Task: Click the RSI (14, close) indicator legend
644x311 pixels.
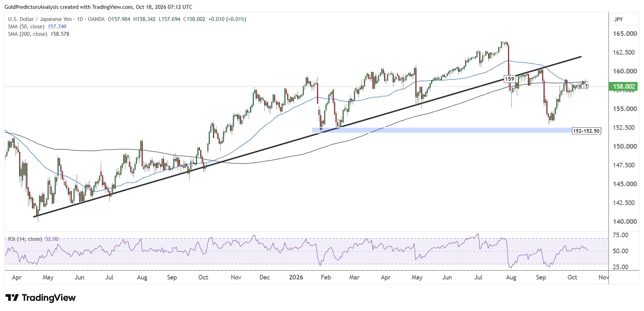Action: pos(25,239)
